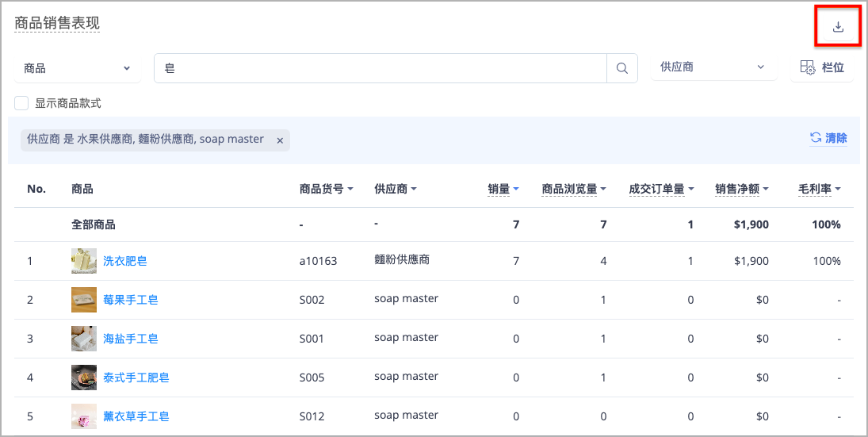The height and width of the screenshot is (437, 868).
Task: Sort by 成交订单量 column
Action: (x=662, y=189)
